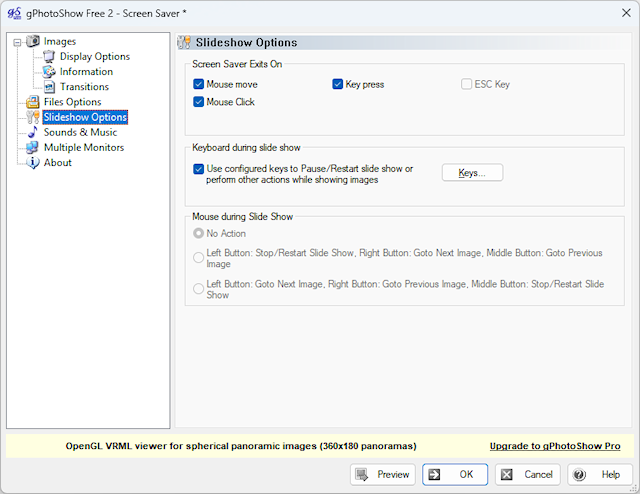Click the Preview button
Image resolution: width=640 pixels, height=494 pixels.
tap(383, 474)
